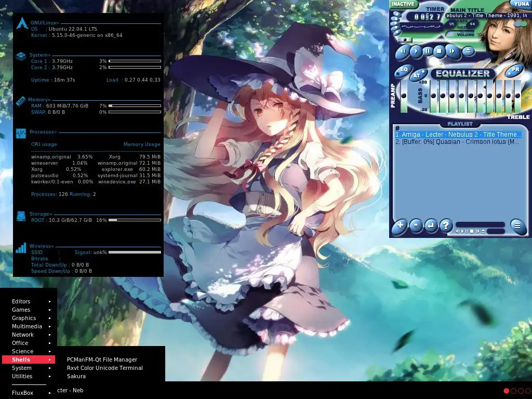Image resolution: width=532 pixels, height=399 pixels.
Task: Expand the Multimedia submenu arrow
Action: [50, 326]
